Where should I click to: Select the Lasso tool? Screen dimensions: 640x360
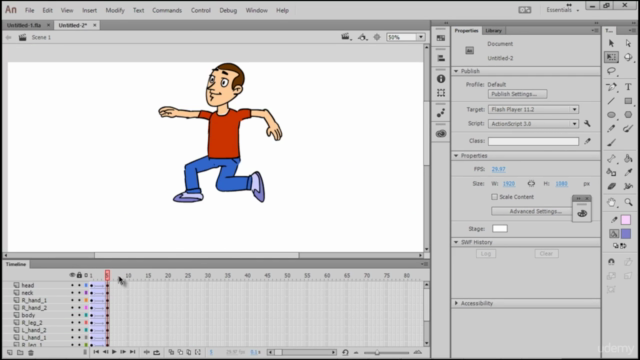[x=611, y=71]
